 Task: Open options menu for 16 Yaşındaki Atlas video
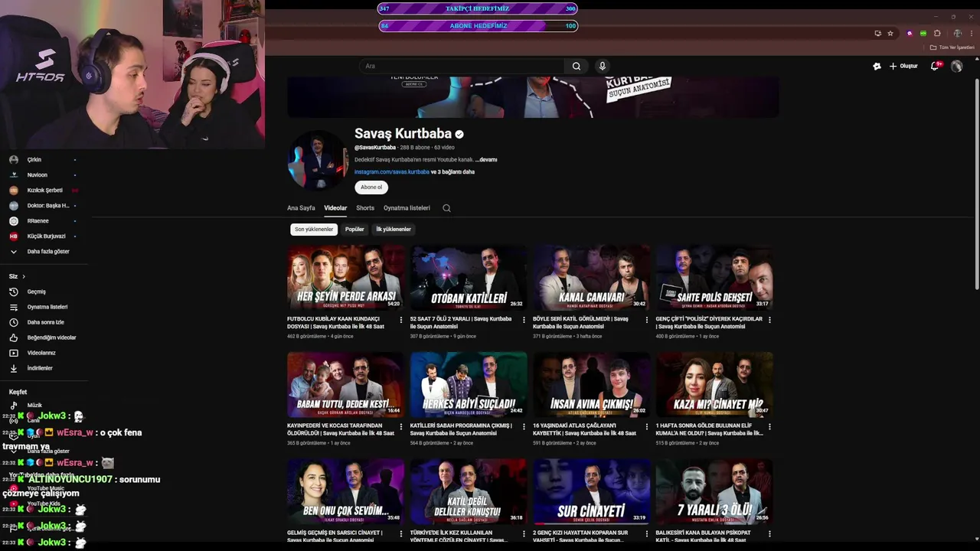[646, 426]
